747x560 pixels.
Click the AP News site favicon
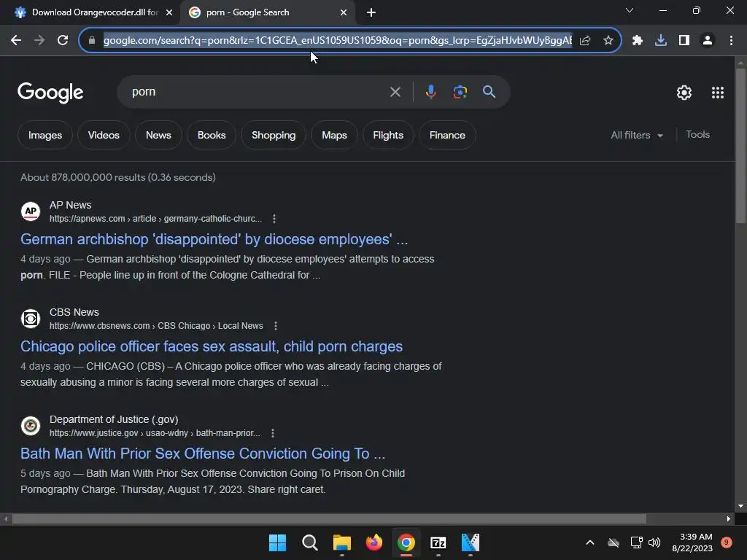[31, 211]
